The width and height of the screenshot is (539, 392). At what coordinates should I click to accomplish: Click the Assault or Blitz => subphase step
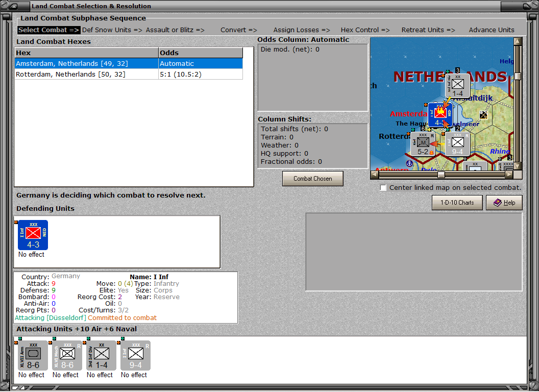click(175, 30)
